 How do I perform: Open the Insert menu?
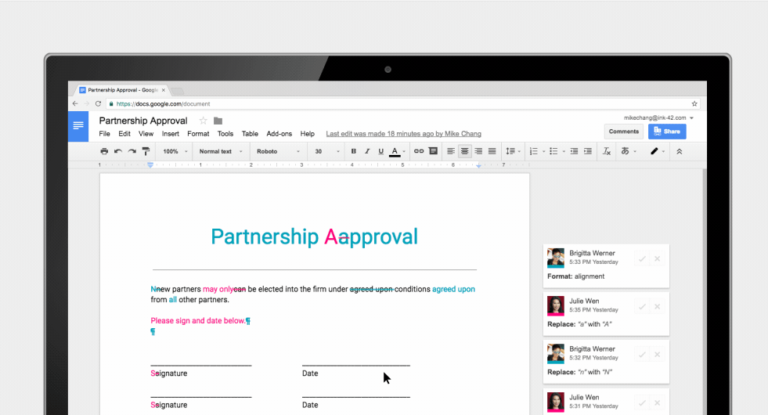pos(170,134)
